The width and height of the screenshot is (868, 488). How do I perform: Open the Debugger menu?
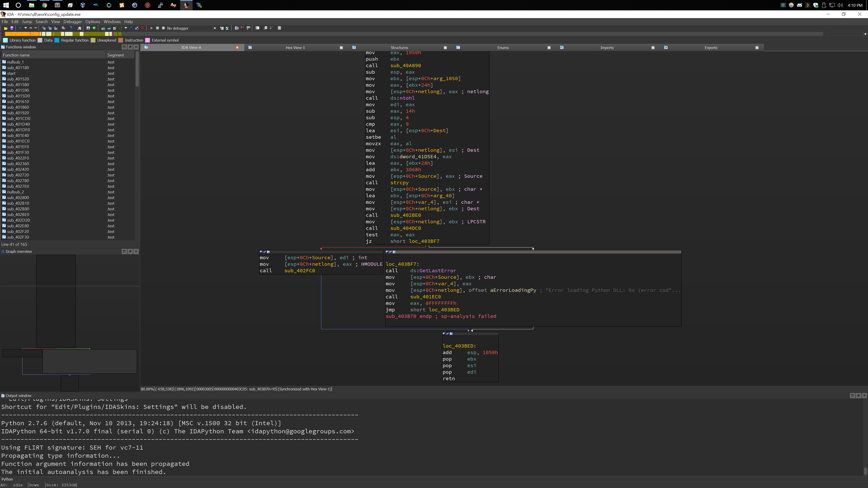[x=72, y=21]
